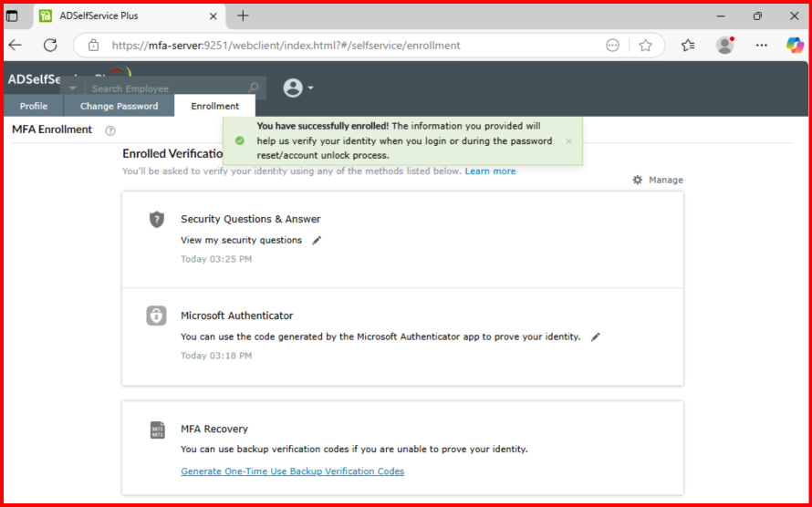
Task: Dismiss the successful enrollment notification
Action: (568, 141)
